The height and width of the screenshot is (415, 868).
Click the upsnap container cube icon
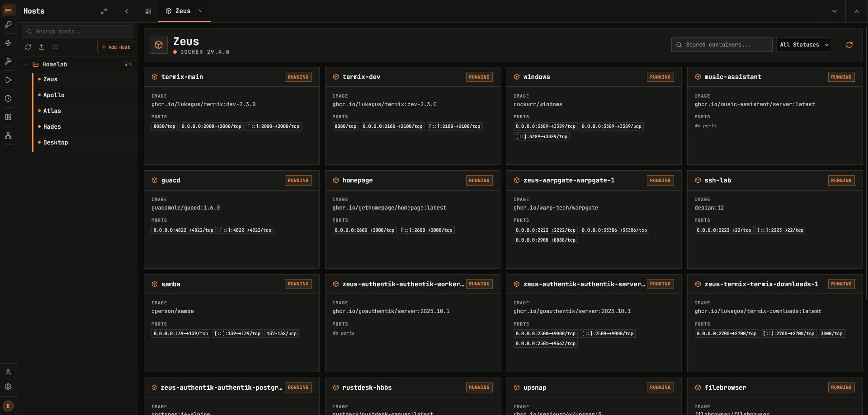(x=517, y=387)
